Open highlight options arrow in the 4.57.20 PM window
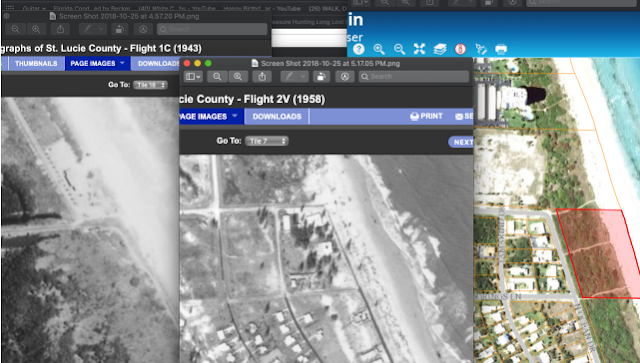The image size is (640, 363). point(101,29)
